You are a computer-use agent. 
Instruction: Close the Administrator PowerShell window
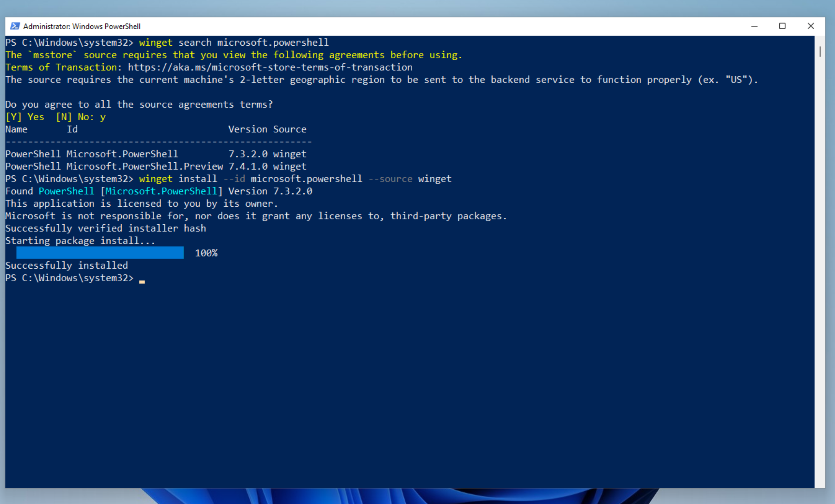[811, 26]
